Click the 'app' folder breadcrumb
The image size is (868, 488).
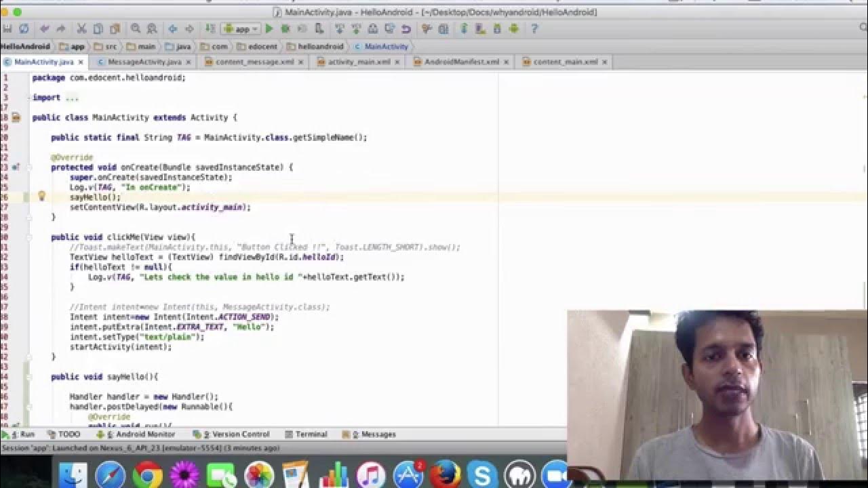(72, 47)
